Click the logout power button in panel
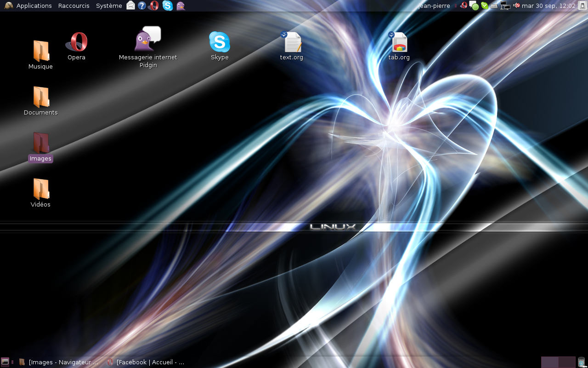The image size is (588, 368). [x=582, y=6]
